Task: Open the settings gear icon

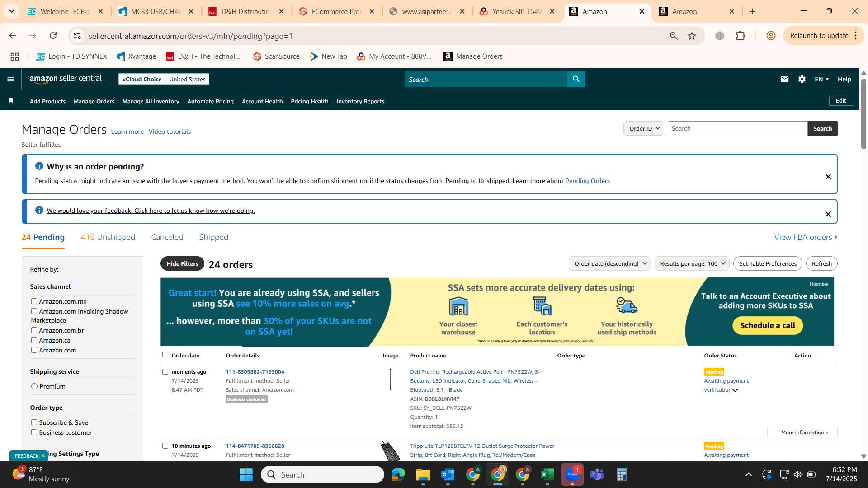Action: pyautogui.click(x=802, y=79)
